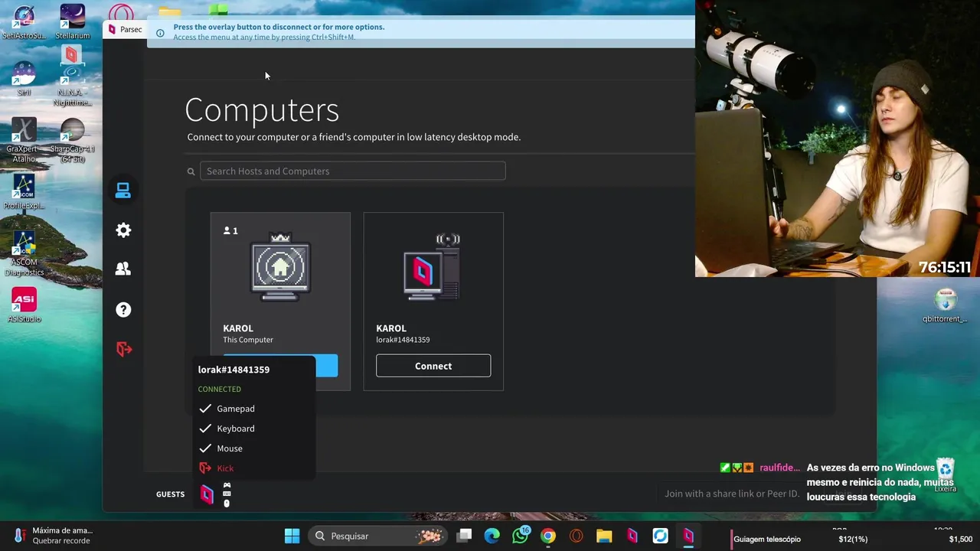The height and width of the screenshot is (551, 980).
Task: Open GraXpert Atalho desktop shortcut
Action: [x=24, y=140]
